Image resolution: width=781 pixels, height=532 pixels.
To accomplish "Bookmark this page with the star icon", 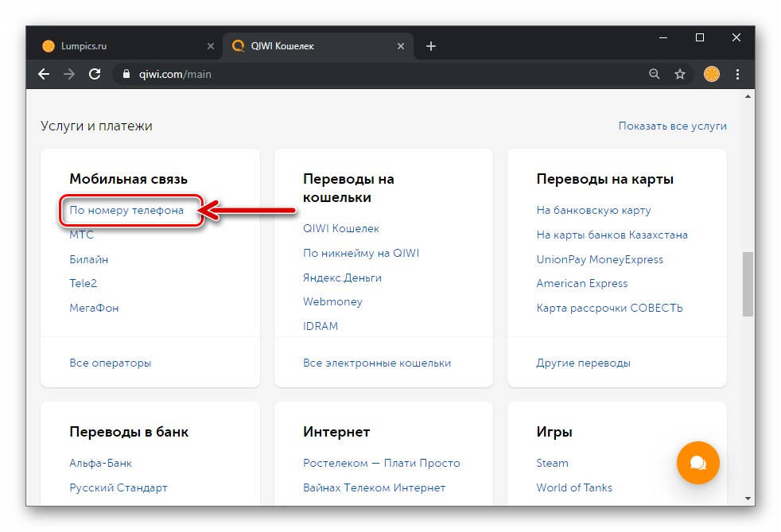I will (680, 74).
